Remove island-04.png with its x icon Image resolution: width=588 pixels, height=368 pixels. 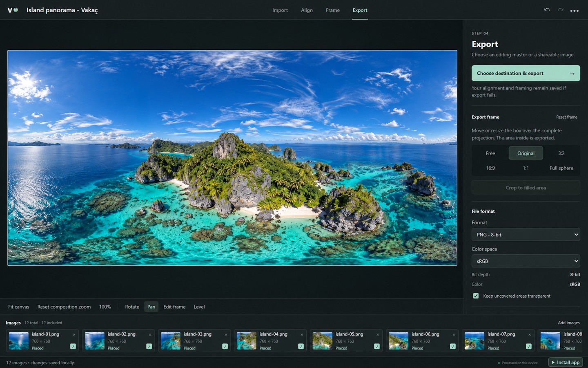tap(302, 334)
